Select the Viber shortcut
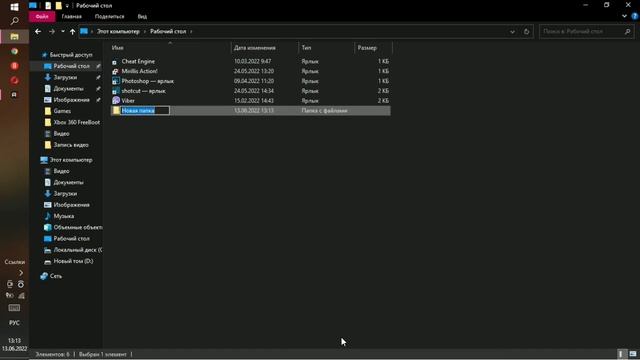 (128, 100)
